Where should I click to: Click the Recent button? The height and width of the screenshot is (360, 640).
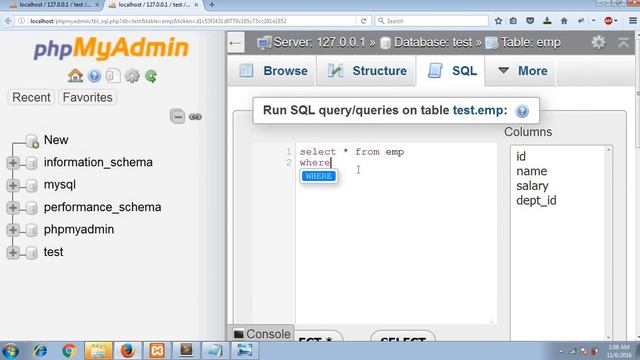pyautogui.click(x=31, y=98)
